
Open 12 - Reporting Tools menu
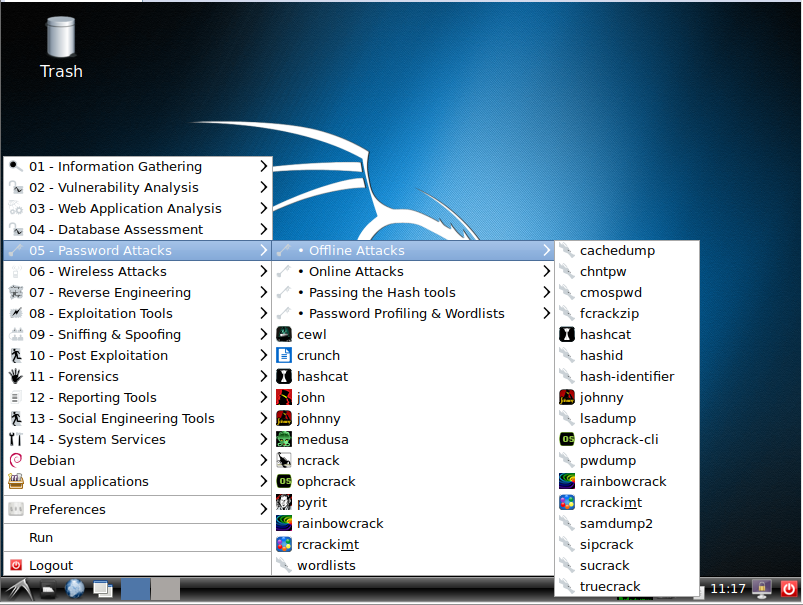pyautogui.click(x=138, y=398)
